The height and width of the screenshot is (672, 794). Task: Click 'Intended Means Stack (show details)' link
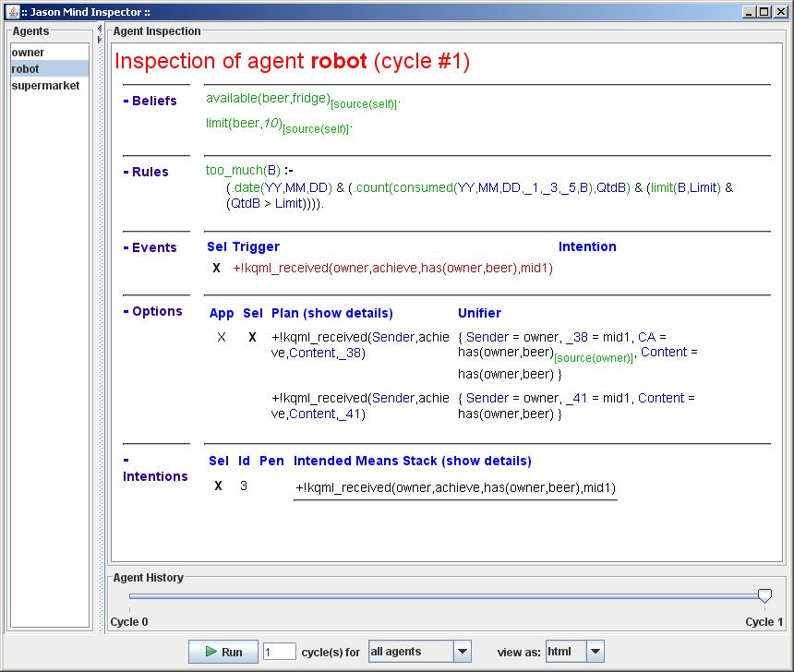[412, 461]
